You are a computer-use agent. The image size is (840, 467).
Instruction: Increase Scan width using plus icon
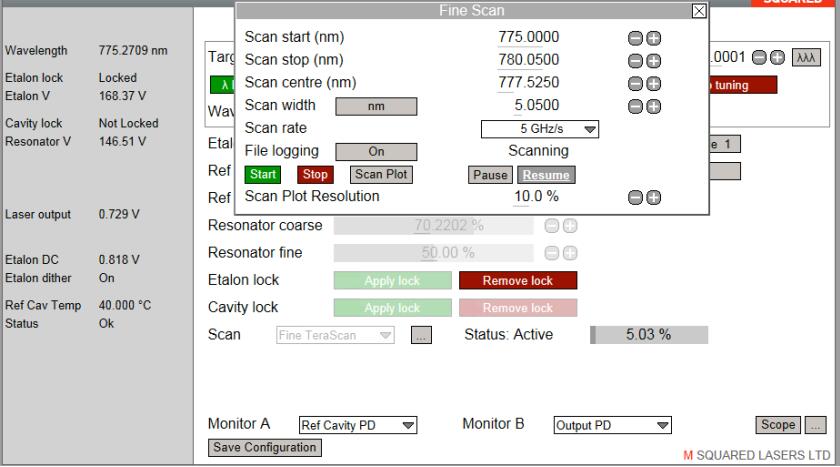654,106
